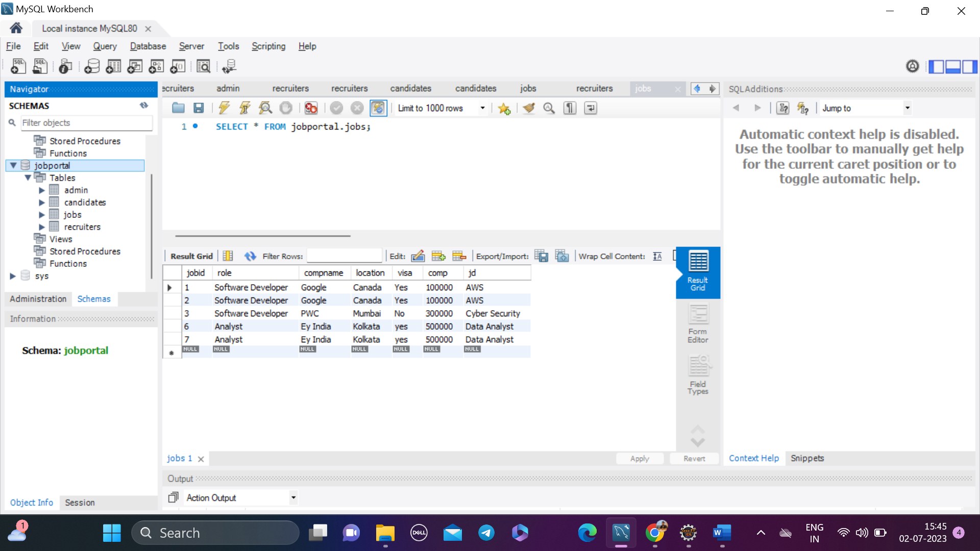Toggle automatic context help icon
Screen dimensions: 980x551
(x=803, y=108)
